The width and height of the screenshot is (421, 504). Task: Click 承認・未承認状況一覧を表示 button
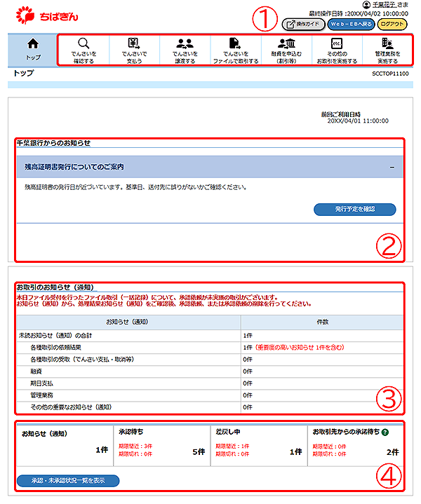click(68, 480)
